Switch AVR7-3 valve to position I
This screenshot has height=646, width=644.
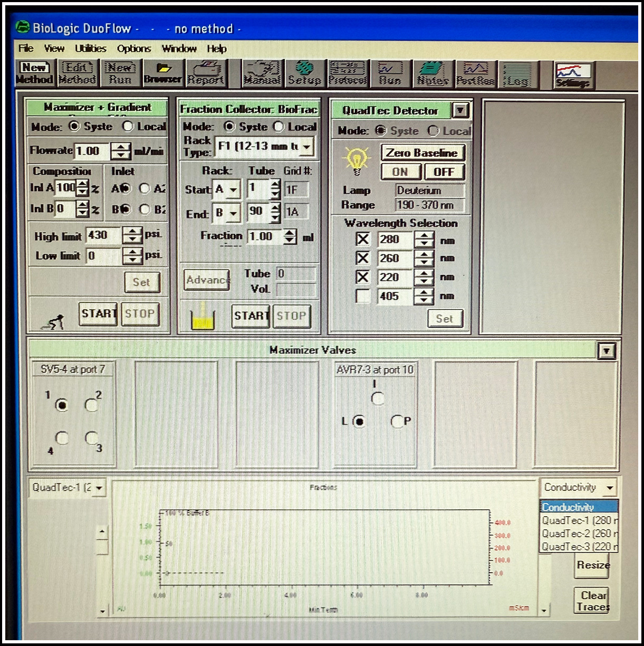pos(378,398)
